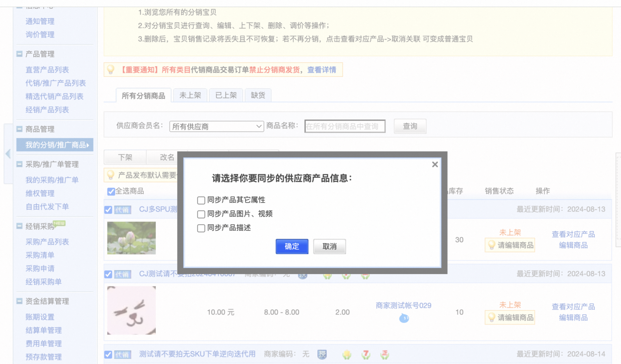Open 预存款管理 in the sidebar
The width and height of the screenshot is (621, 364).
click(44, 357)
